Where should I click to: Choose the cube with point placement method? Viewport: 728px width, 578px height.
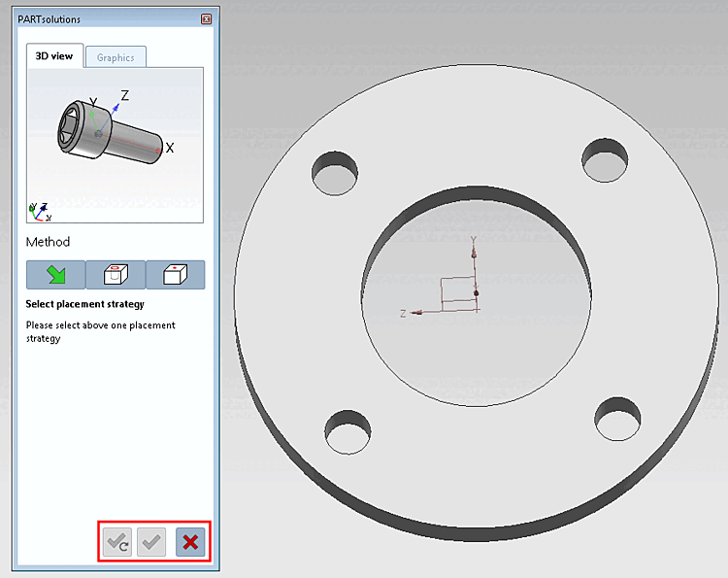tap(176, 275)
